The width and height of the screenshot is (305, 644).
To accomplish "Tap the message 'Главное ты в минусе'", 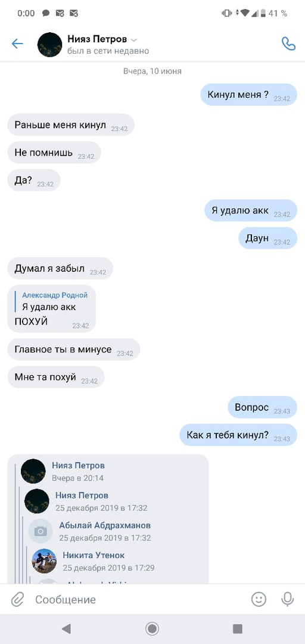I will coord(74,349).
